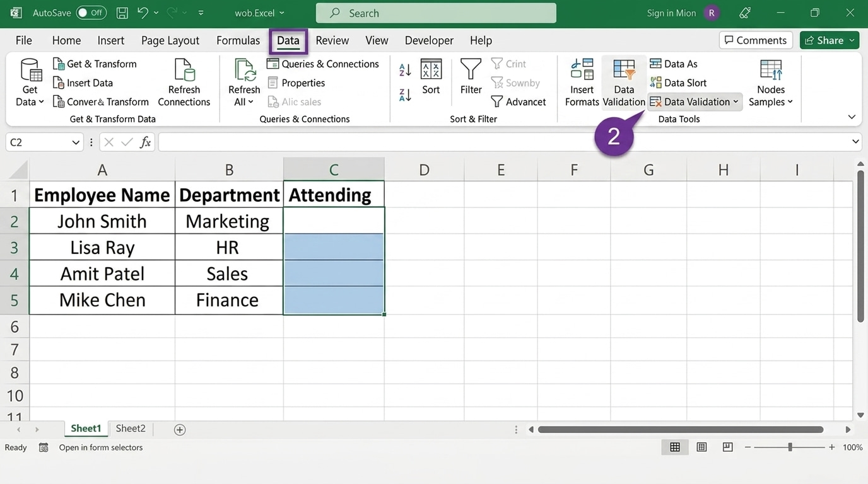The image size is (868, 484).
Task: Select the Marketing cell
Action: tap(229, 221)
